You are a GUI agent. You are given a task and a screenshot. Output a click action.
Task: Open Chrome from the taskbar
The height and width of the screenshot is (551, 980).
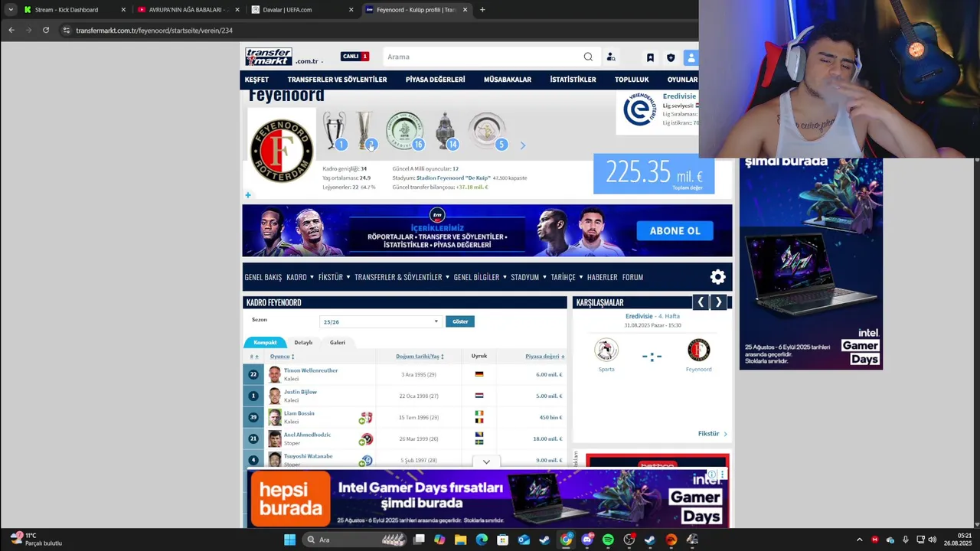[566, 540]
